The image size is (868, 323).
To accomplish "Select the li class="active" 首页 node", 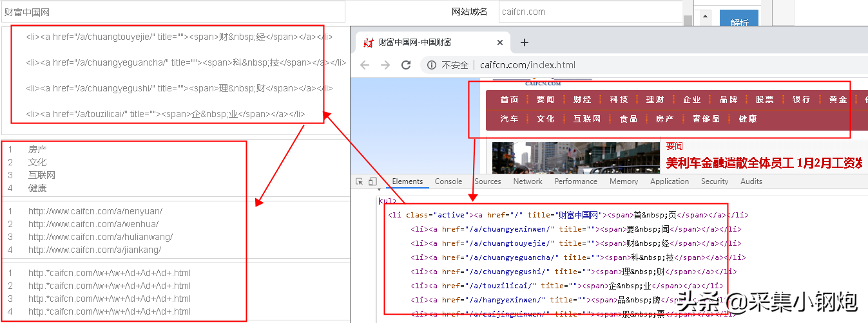I will click(568, 215).
